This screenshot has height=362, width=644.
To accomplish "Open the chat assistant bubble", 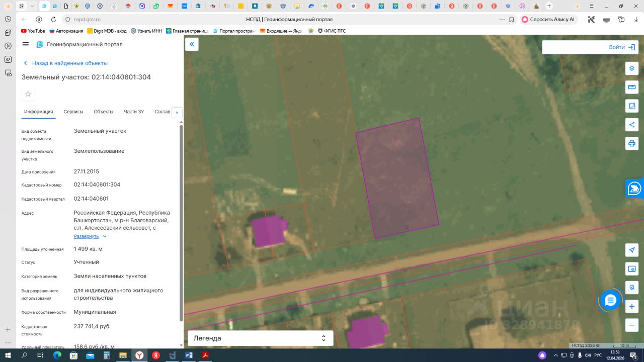I will (610, 301).
